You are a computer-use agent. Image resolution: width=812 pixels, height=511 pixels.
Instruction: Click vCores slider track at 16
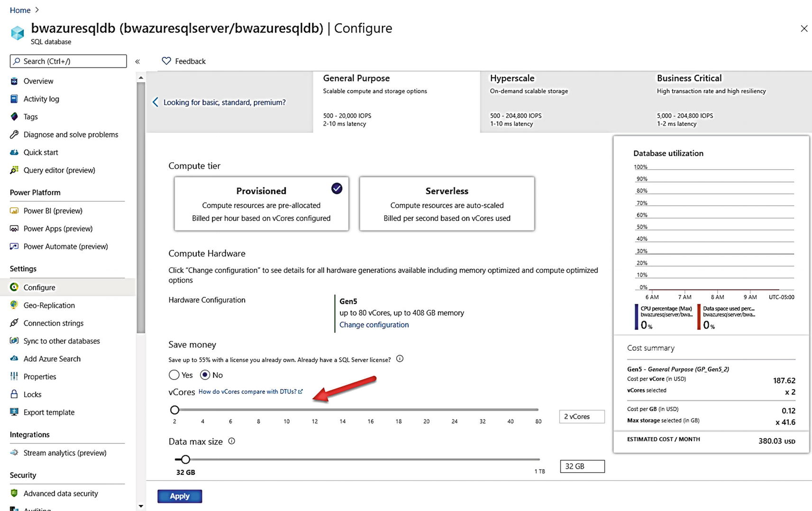371,410
